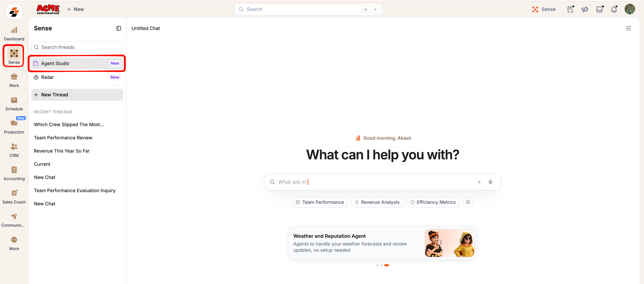Click the plus attach icon in prompt box
This screenshot has height=284, width=644.
[479, 182]
